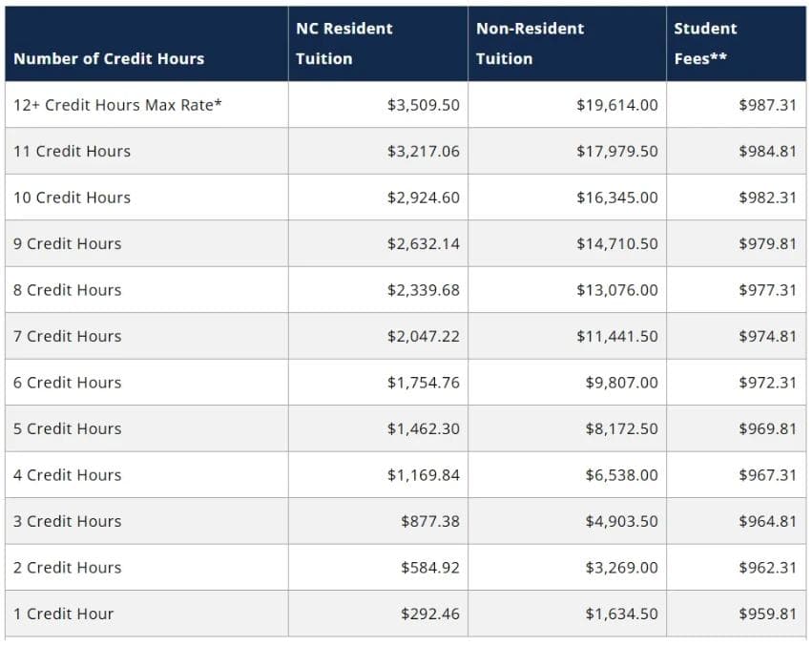
Task: Select the 11 Credit Hours row label
Action: (72, 152)
